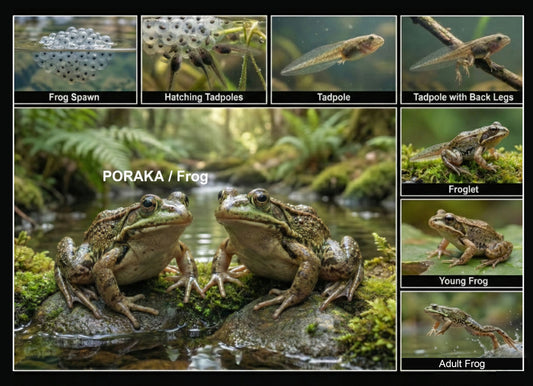Select the 'Adult Frog' caption
Viewport: 533px width, 386px height.
[x=462, y=364]
